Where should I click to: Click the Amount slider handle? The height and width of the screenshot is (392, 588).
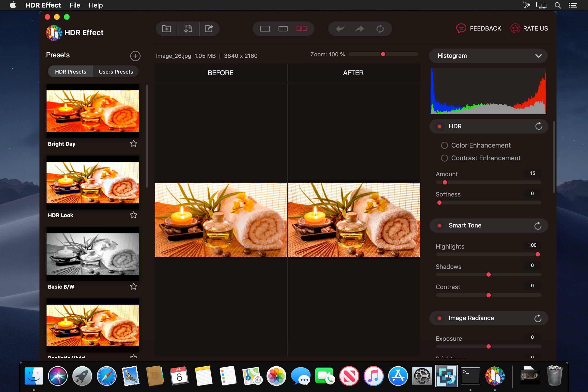[x=445, y=183]
